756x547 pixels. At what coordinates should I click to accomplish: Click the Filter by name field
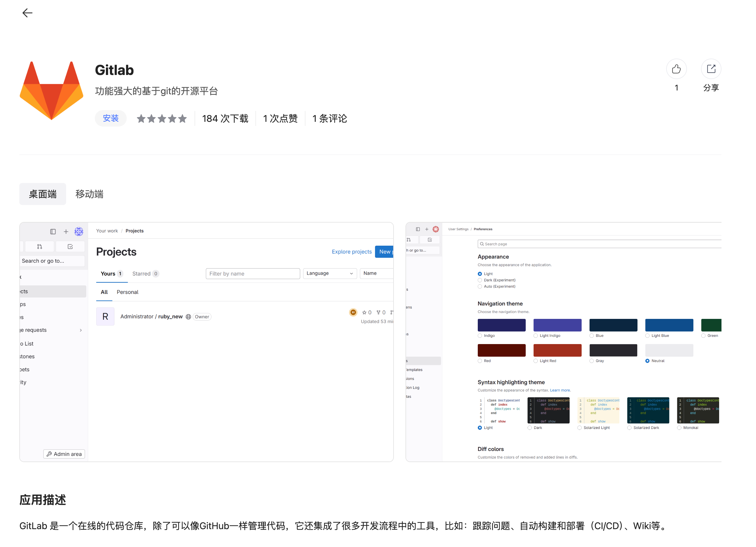[253, 273]
